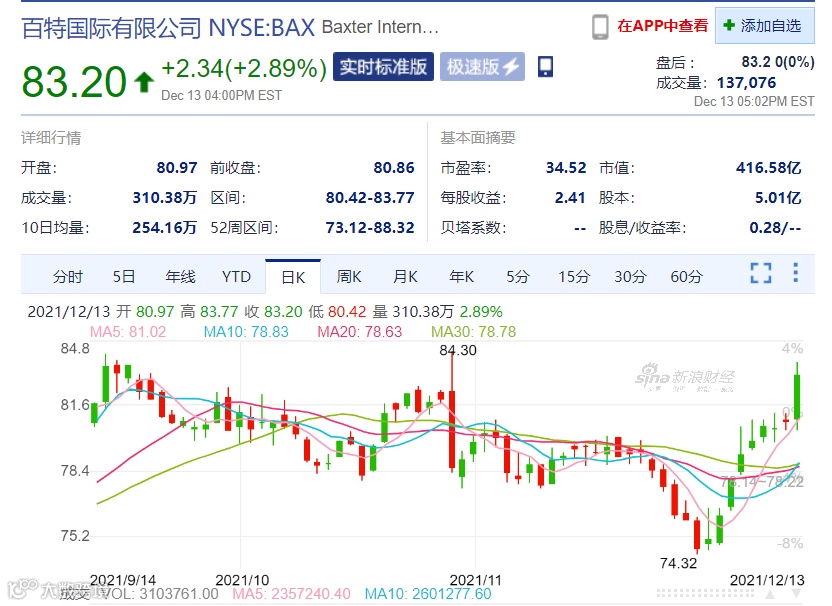Select the 实时标准版 button

pyautogui.click(x=383, y=66)
